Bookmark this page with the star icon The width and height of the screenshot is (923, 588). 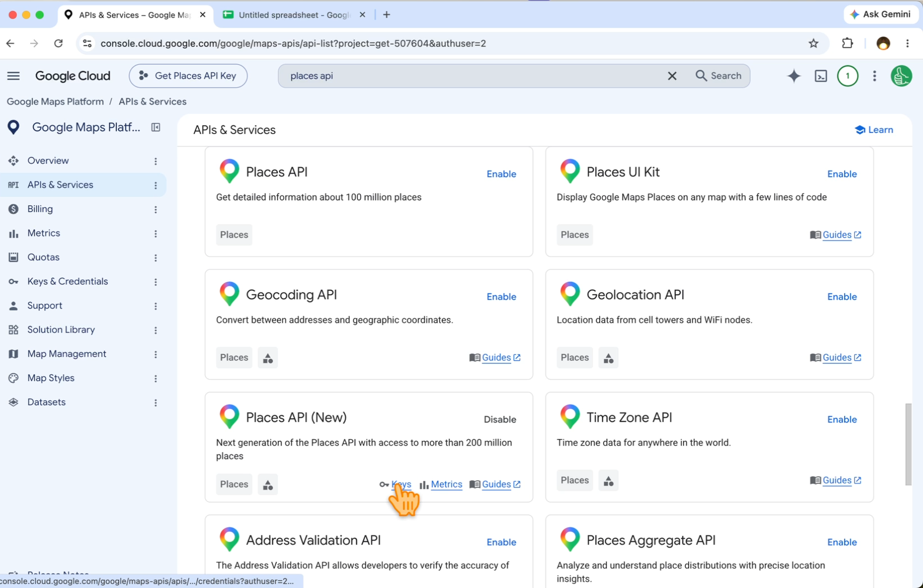point(813,43)
